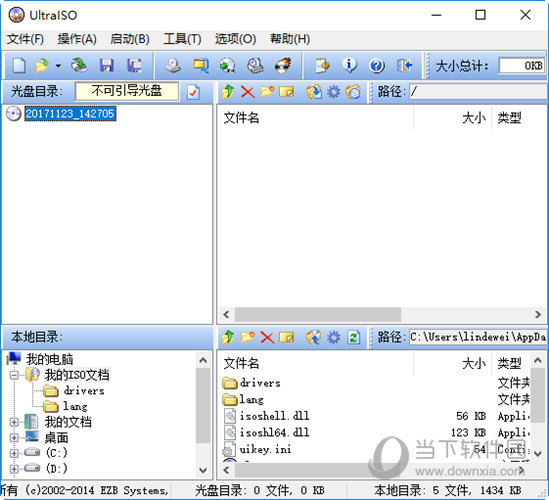Image resolution: width=549 pixels, height=500 pixels.
Task: Expand the 桌面 tree node
Action: coord(14,438)
